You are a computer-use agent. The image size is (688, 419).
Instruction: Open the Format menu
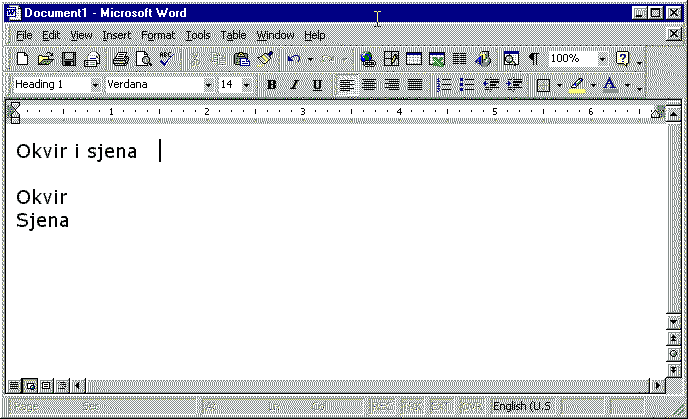point(158,35)
